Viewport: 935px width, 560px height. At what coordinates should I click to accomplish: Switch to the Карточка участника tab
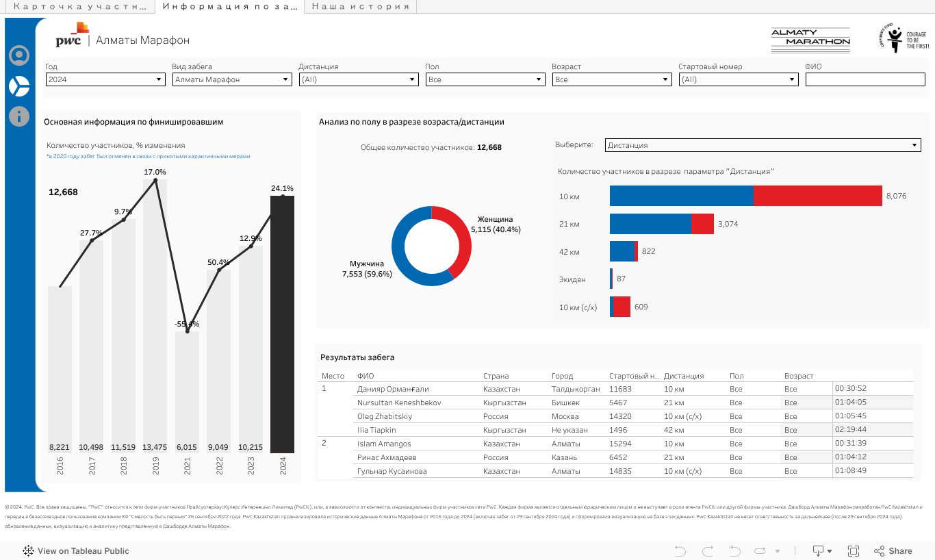coord(80,7)
